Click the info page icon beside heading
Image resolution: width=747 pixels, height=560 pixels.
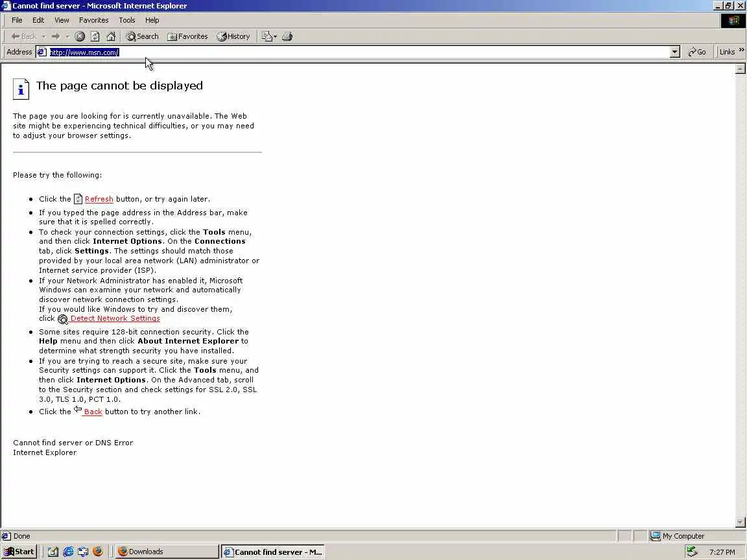click(x=21, y=89)
